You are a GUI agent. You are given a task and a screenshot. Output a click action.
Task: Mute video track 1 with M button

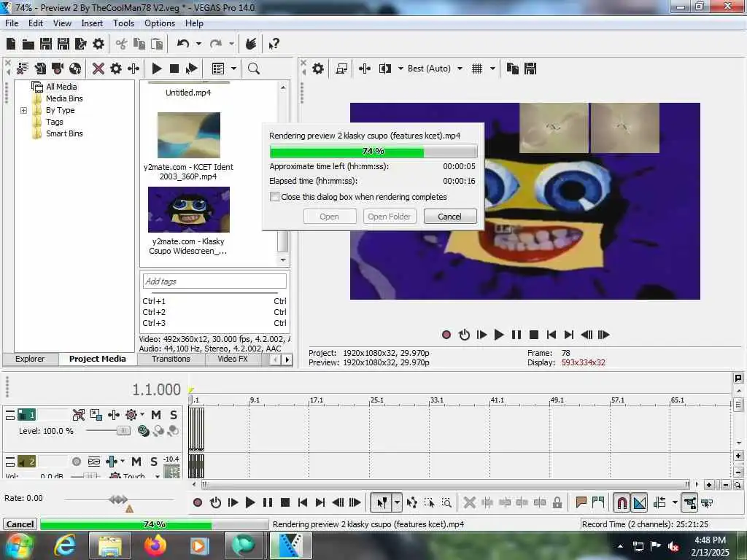[156, 415]
